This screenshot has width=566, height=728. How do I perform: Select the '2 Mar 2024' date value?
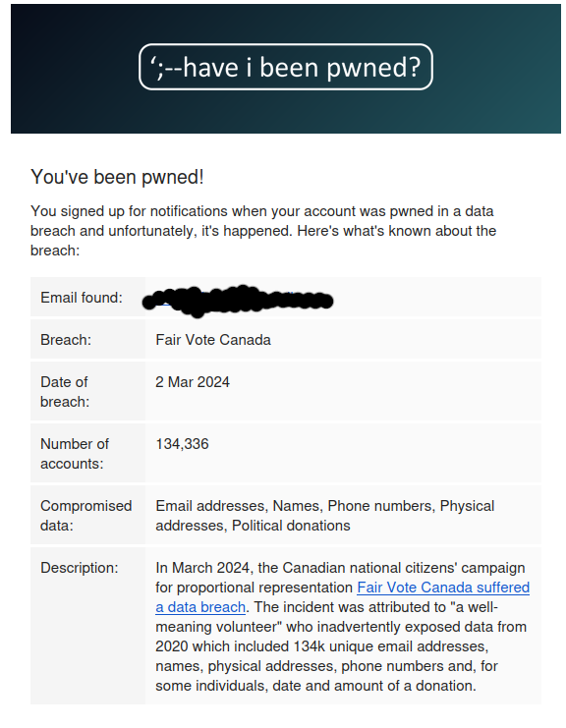(193, 382)
